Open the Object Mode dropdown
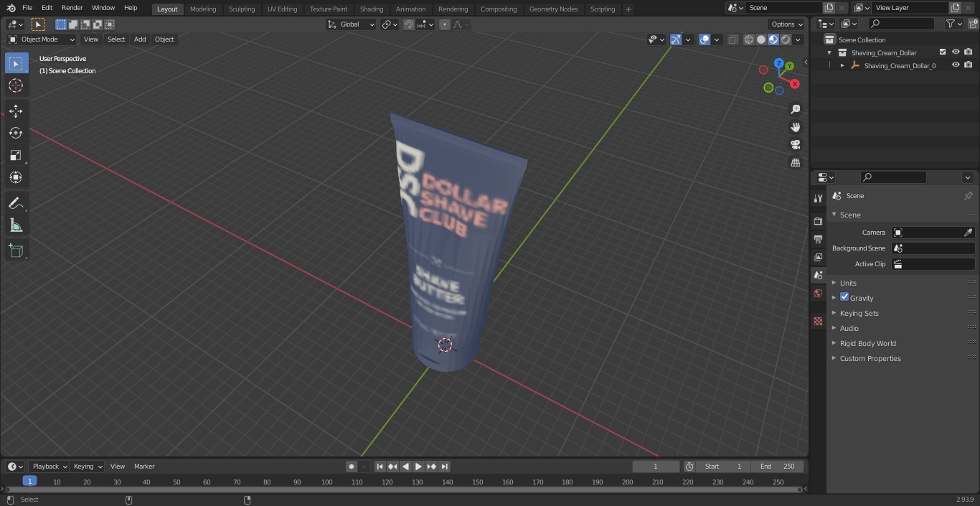Screen dimensions: 980x506 coord(42,39)
